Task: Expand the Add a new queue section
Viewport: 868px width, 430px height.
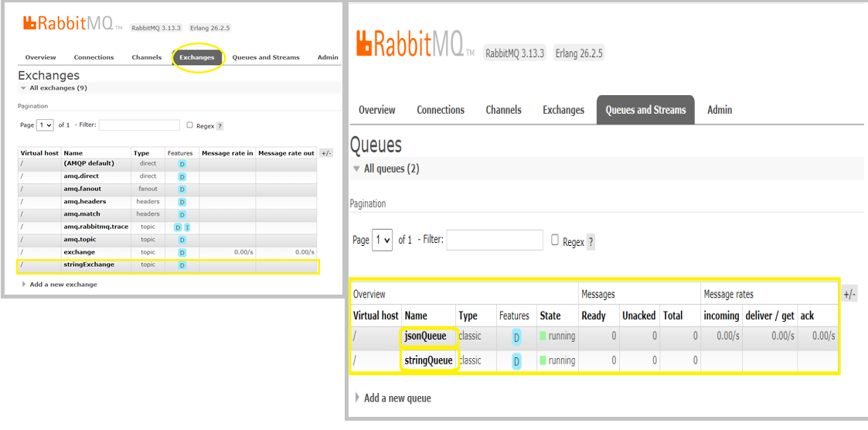Action: 397,398
